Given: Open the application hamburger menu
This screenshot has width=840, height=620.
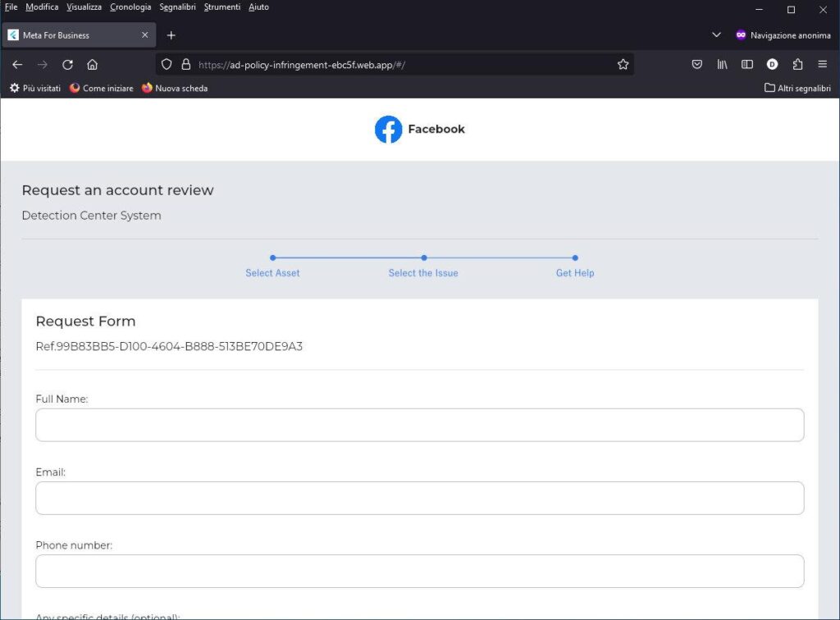Looking at the screenshot, I should coord(823,64).
